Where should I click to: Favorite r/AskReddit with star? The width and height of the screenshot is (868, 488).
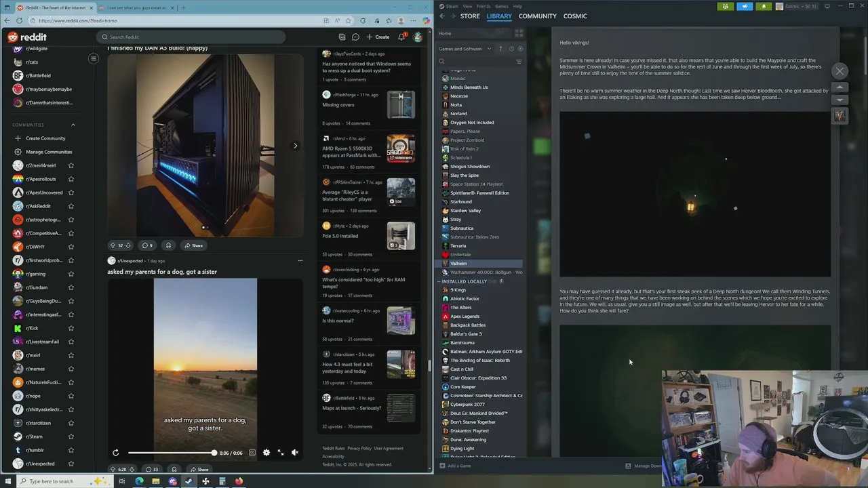71,206
